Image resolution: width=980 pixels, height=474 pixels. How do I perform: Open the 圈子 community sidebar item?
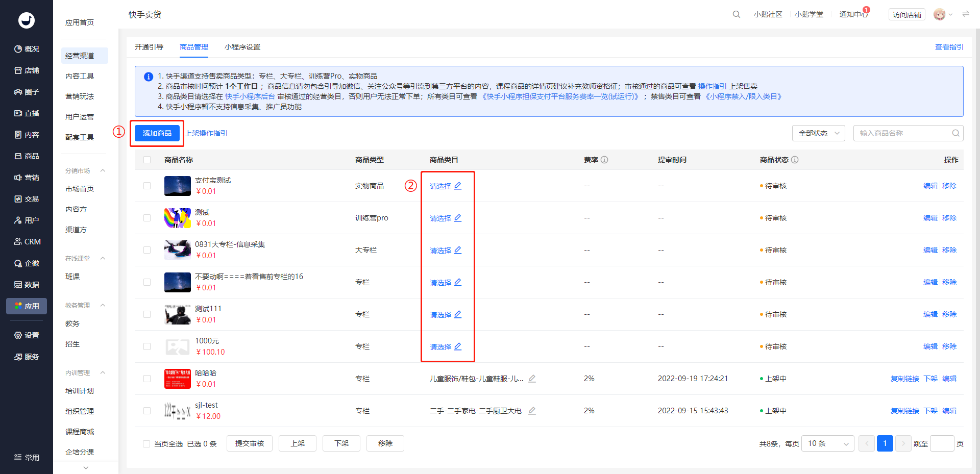click(27, 92)
